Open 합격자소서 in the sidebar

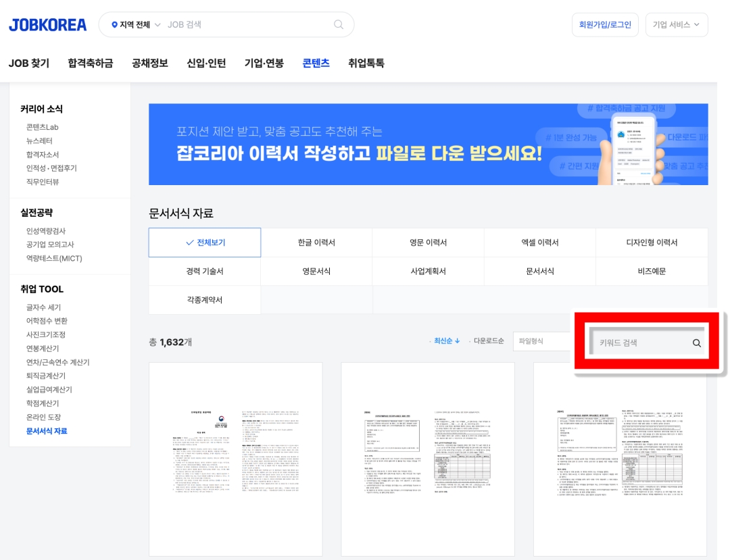43,155
